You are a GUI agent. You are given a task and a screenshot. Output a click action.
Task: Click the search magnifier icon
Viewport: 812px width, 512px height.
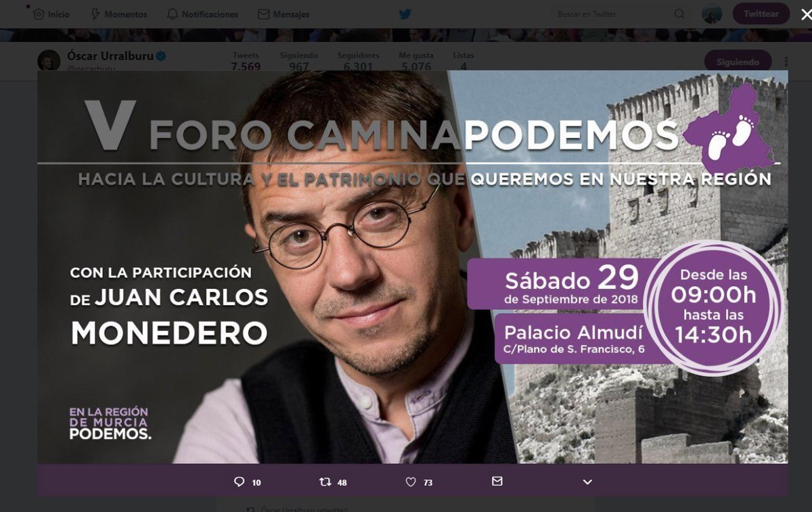[679, 14]
